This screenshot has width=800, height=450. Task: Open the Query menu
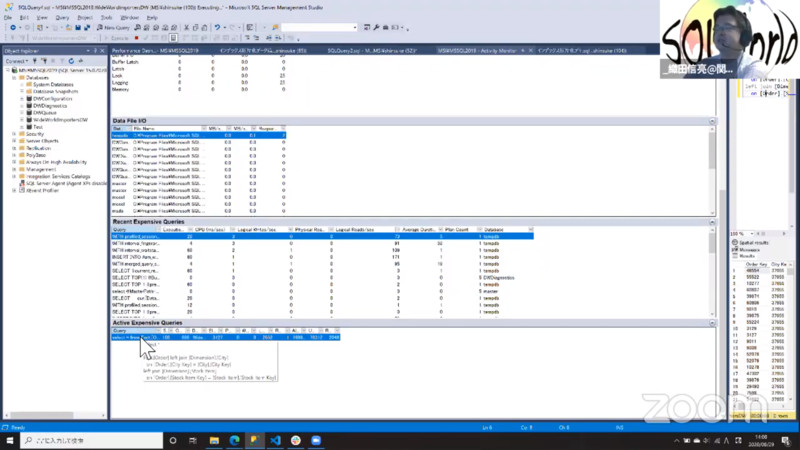[x=62, y=17]
